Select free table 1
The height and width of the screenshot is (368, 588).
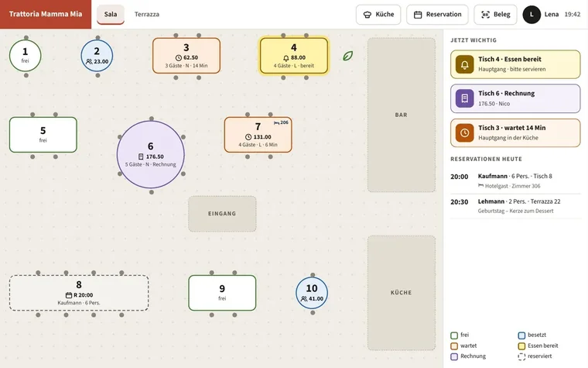(25, 56)
